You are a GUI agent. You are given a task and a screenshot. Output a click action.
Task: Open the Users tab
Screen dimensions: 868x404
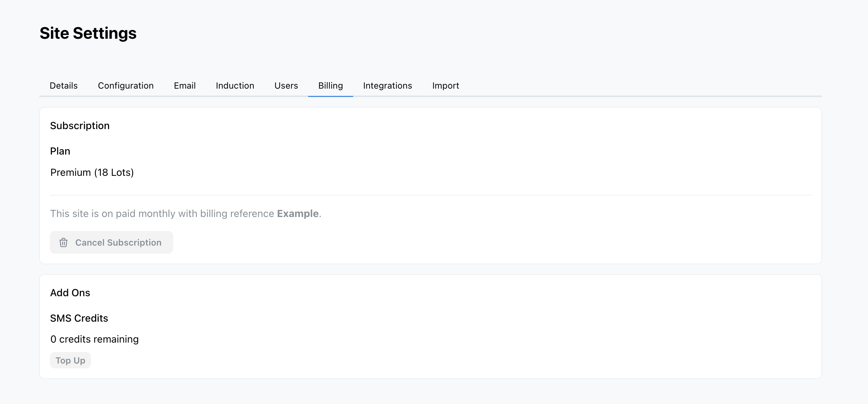point(286,86)
